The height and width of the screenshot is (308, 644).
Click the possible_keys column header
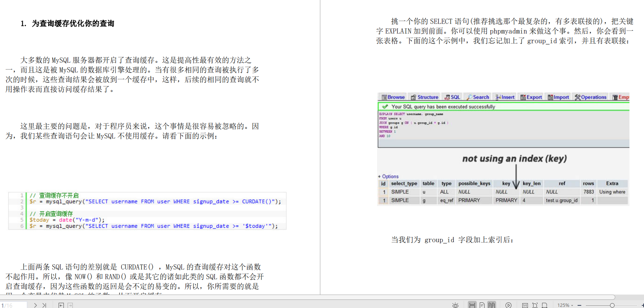click(474, 183)
